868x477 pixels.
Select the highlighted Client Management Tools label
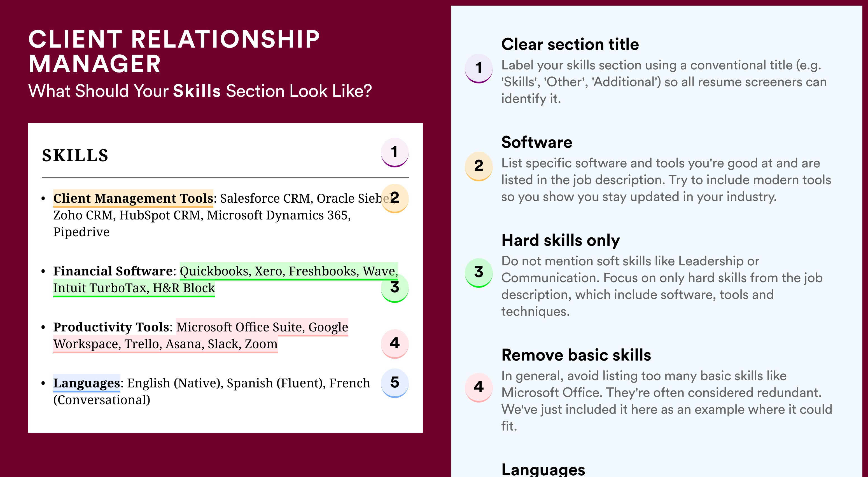(133, 198)
